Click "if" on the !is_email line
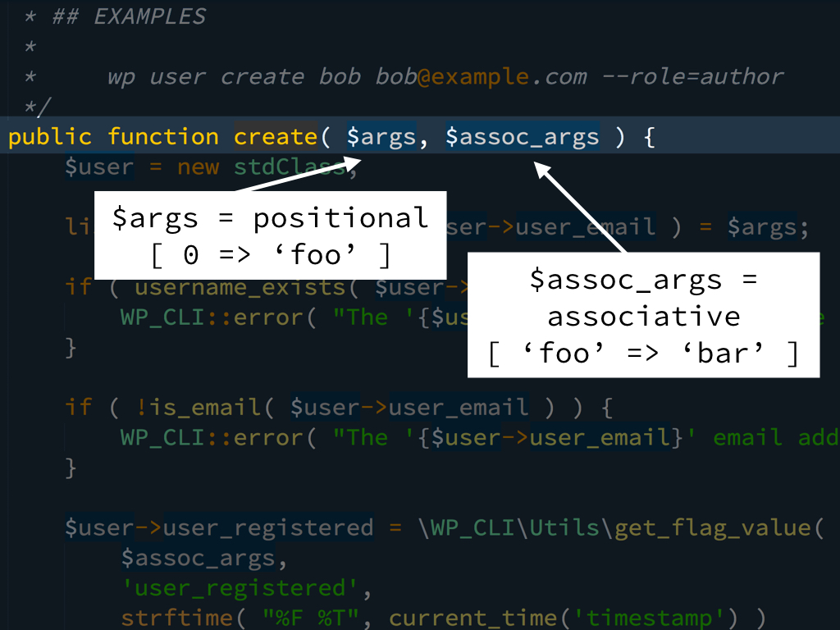Viewport: 840px width, 630px height. coord(78,407)
